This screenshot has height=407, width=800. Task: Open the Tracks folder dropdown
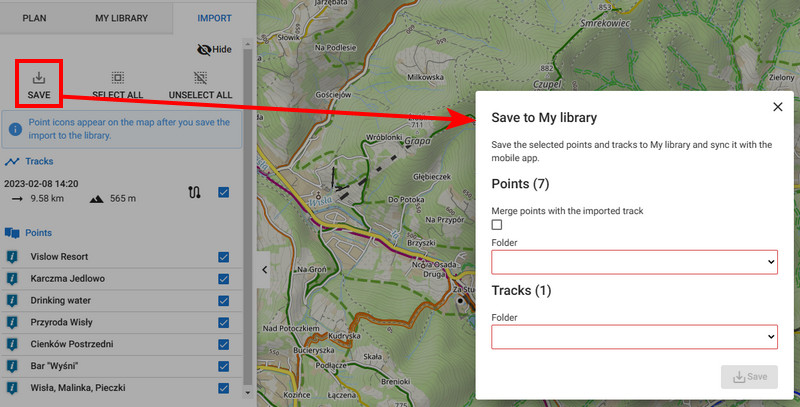[x=634, y=337]
